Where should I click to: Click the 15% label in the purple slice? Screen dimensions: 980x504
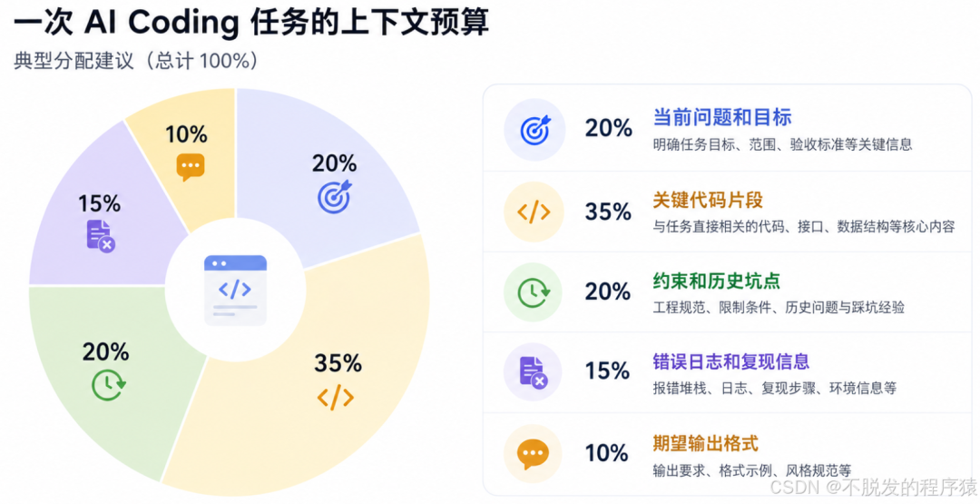[x=99, y=203]
